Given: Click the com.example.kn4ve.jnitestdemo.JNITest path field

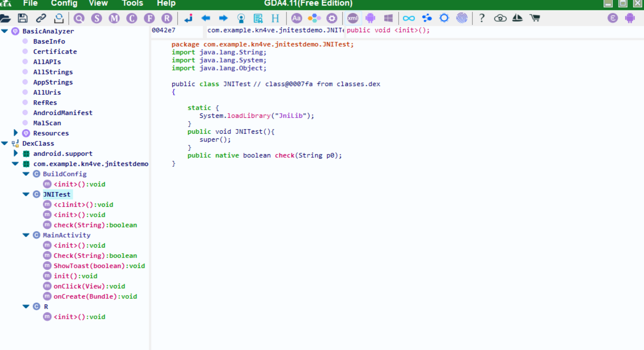Looking at the screenshot, I should point(275,31).
